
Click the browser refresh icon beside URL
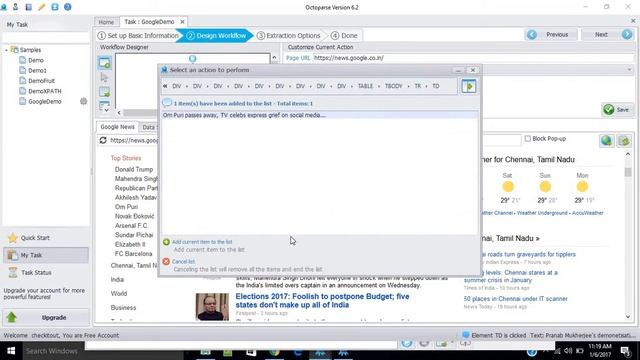coord(103,140)
